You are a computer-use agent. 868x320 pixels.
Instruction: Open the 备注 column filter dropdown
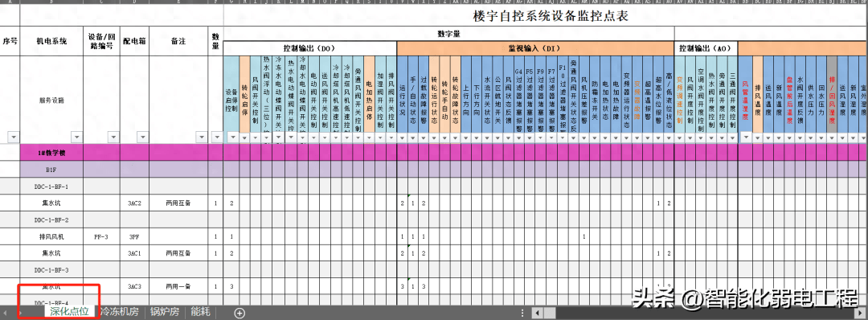pyautogui.click(x=202, y=137)
